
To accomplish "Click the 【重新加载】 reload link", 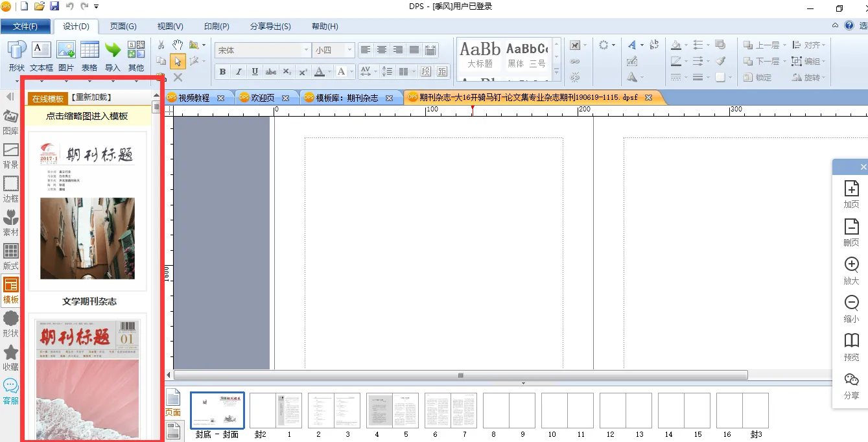I will pos(91,97).
